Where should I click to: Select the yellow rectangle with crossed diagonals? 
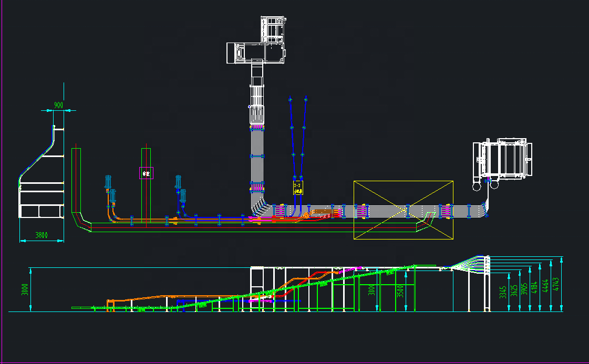(x=404, y=210)
